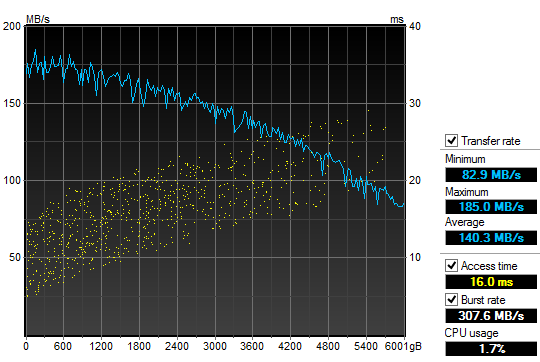Screen dimensions: 540x362
Task: Click the Average label
Action: pos(465,222)
